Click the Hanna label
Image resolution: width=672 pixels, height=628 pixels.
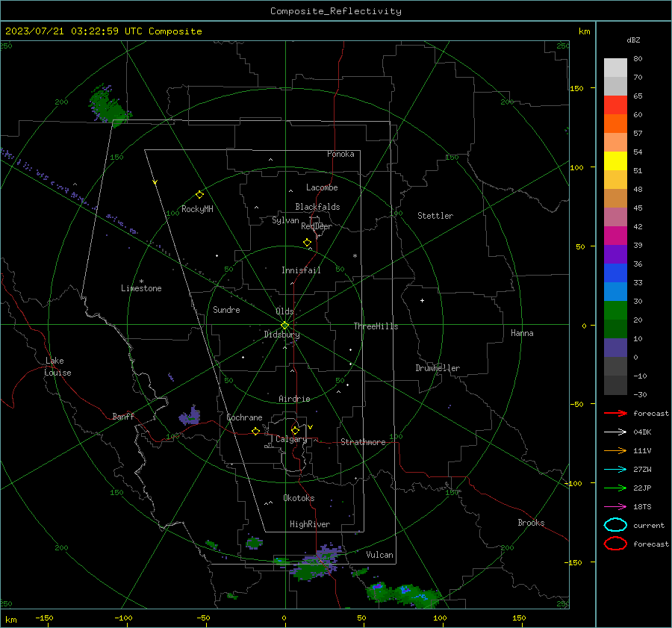coord(522,333)
